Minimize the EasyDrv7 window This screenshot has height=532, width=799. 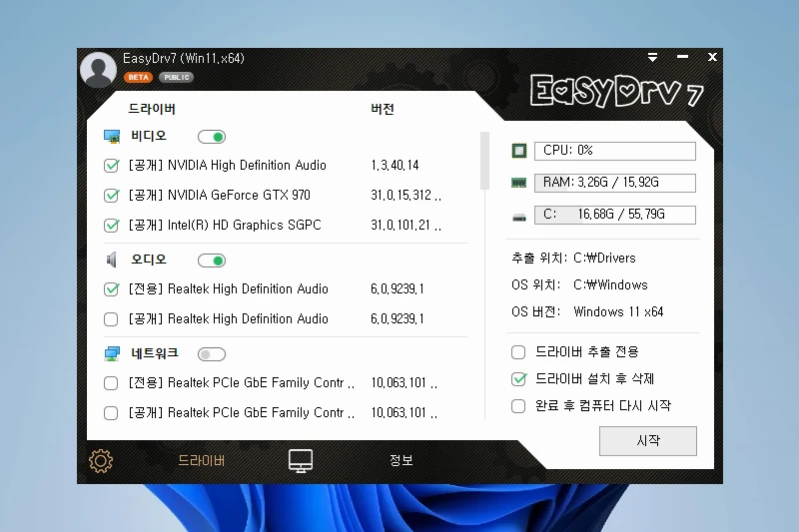(682, 57)
